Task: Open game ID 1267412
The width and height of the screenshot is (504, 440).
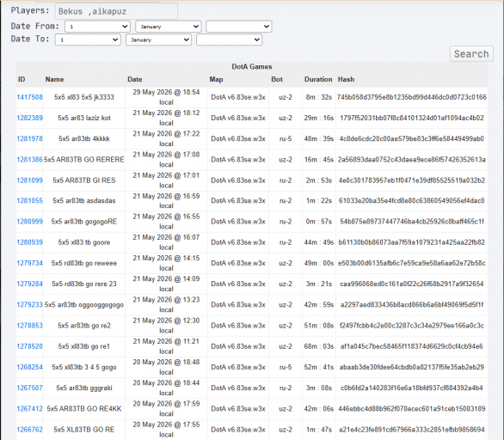Action: [29, 409]
